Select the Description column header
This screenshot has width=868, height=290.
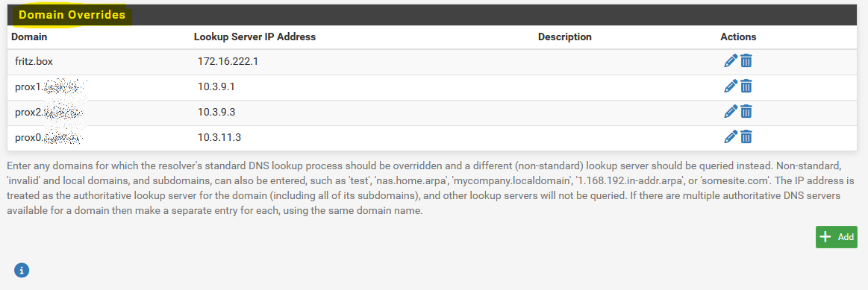565,37
